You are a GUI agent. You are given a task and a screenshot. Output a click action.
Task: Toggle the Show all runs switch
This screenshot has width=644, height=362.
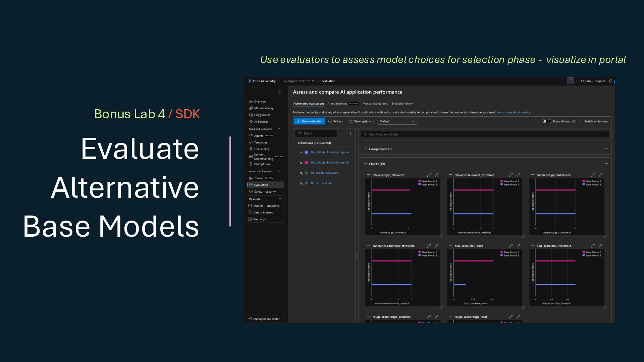[547, 121]
